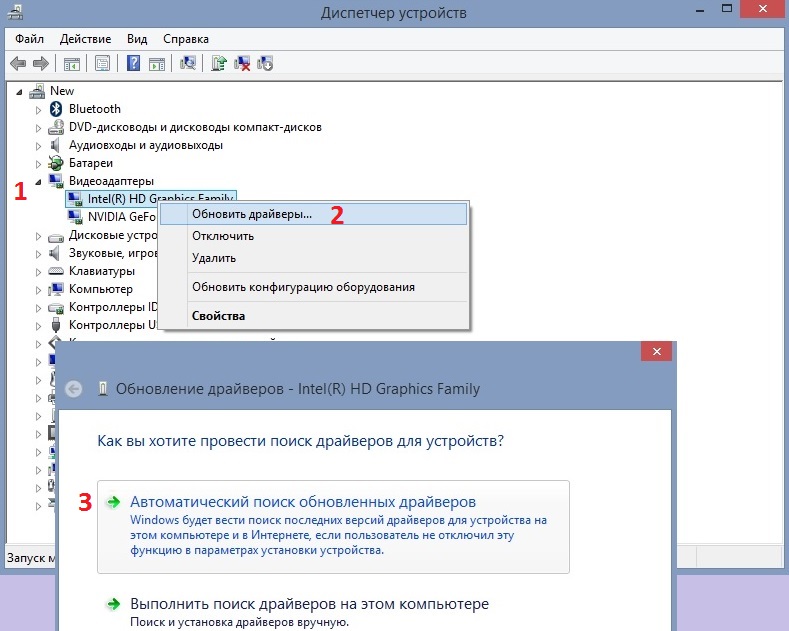
Task: Close the driver update wizard window
Action: point(656,351)
